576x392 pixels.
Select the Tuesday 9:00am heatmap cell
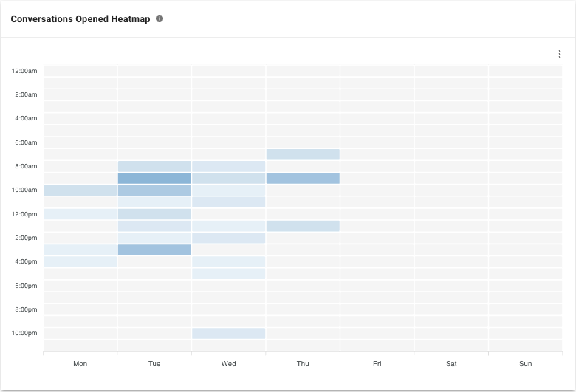click(154, 178)
